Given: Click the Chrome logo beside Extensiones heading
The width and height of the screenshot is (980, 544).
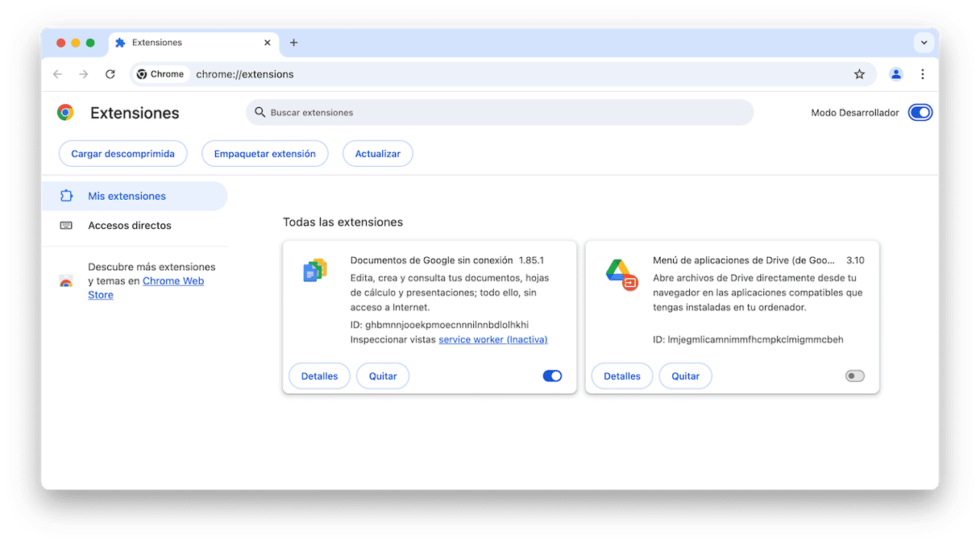Looking at the screenshot, I should click(65, 113).
